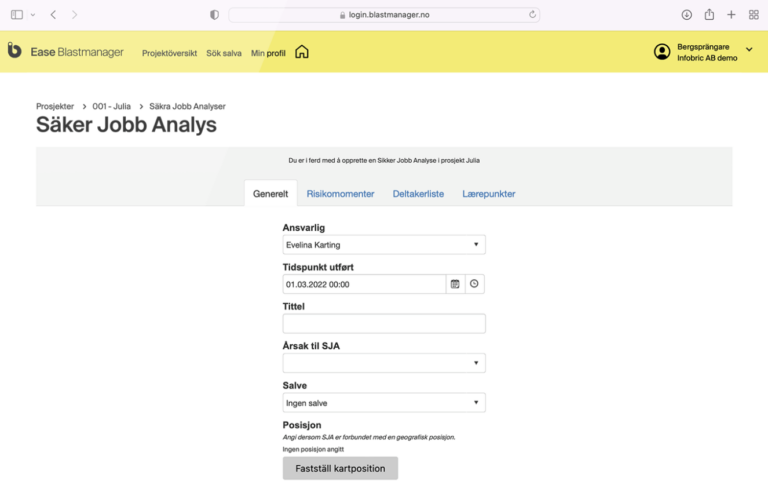768x481 pixels.
Task: Expand the Årsak til SJA dropdown
Action: pos(384,363)
